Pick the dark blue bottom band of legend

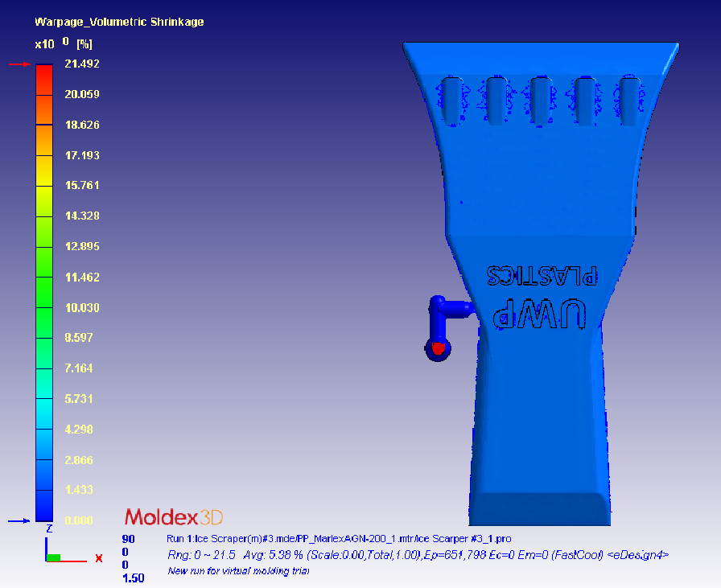44,506
